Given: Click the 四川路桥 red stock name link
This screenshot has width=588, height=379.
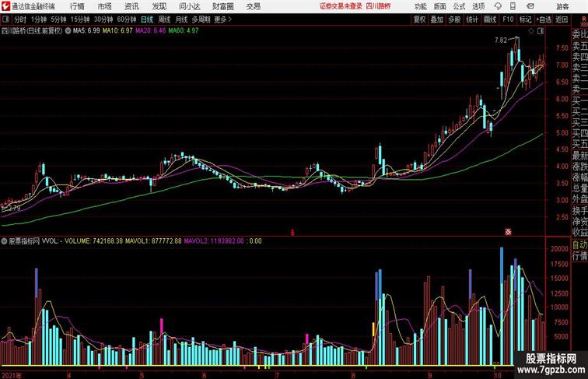Looking at the screenshot, I should (378, 6).
